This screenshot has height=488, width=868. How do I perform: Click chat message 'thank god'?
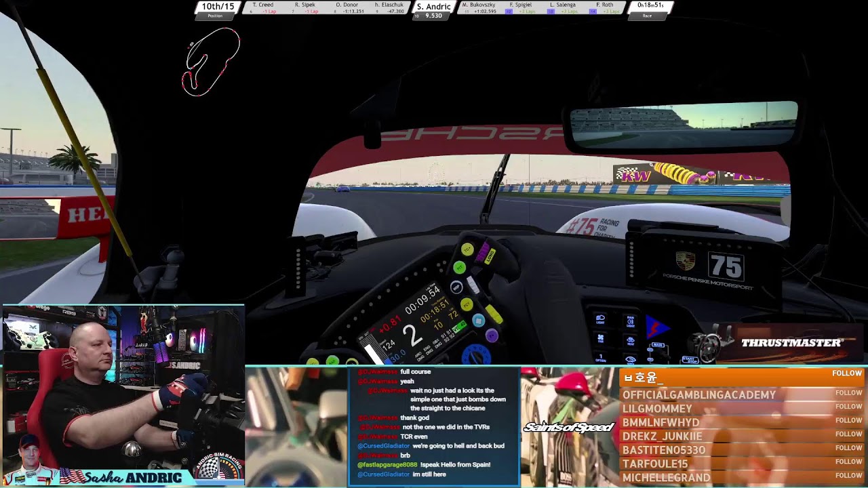pyautogui.click(x=415, y=418)
